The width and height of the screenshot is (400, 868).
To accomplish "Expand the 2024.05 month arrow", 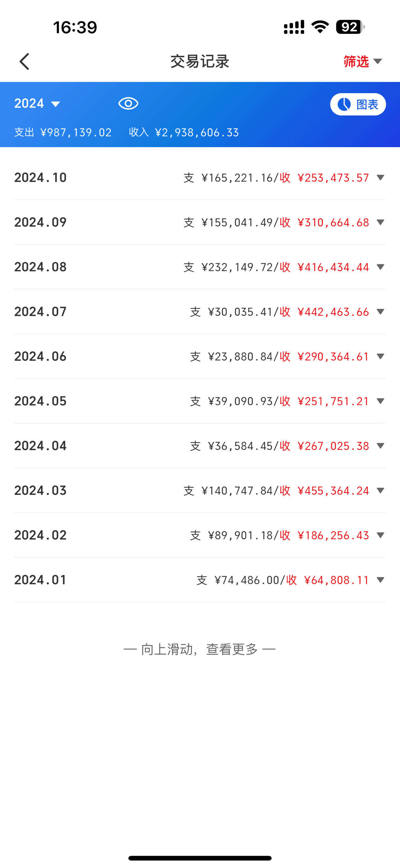I will click(x=380, y=401).
